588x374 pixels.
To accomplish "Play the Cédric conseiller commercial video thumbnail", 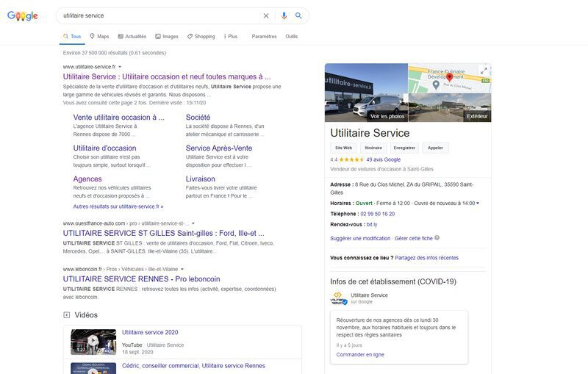I will coord(93,368).
